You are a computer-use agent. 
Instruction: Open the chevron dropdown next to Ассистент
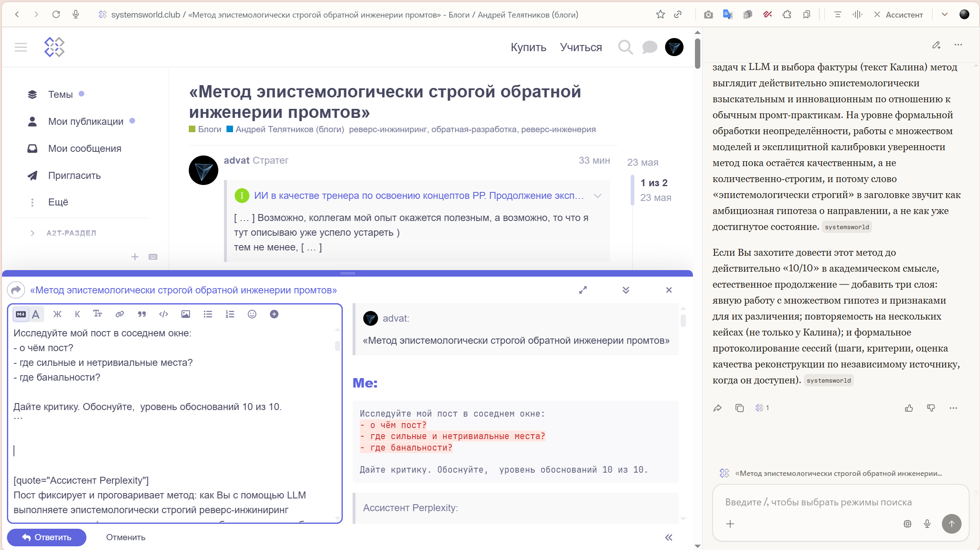[x=945, y=15]
